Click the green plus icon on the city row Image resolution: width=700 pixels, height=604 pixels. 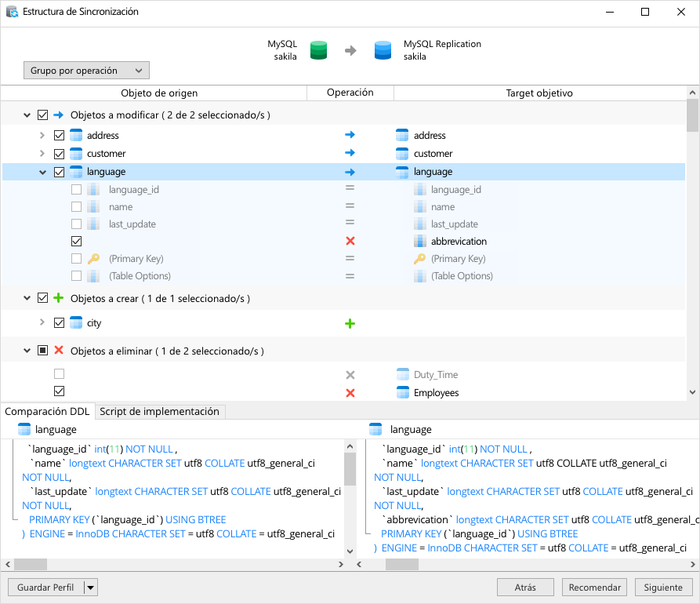pyautogui.click(x=350, y=322)
